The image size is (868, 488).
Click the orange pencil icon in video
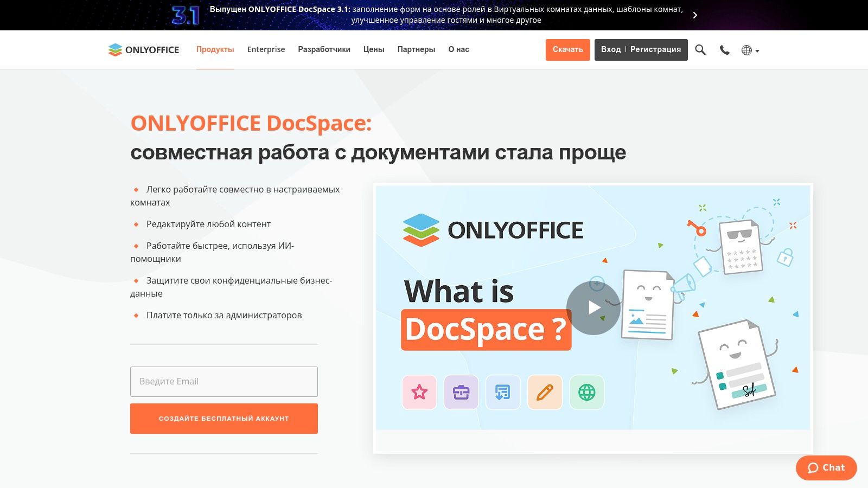coord(545,392)
